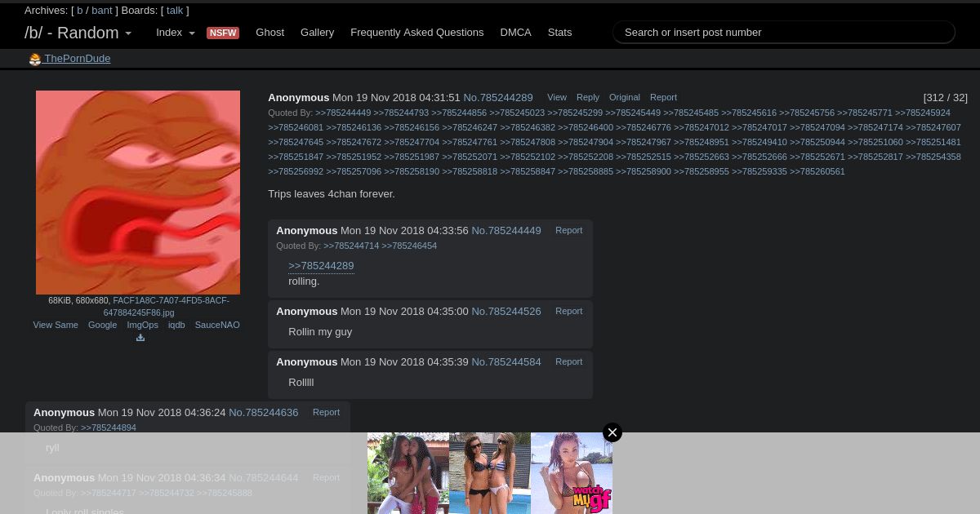This screenshot has width=980, height=514.
Task: Open the DMCA page
Action: 515,33
